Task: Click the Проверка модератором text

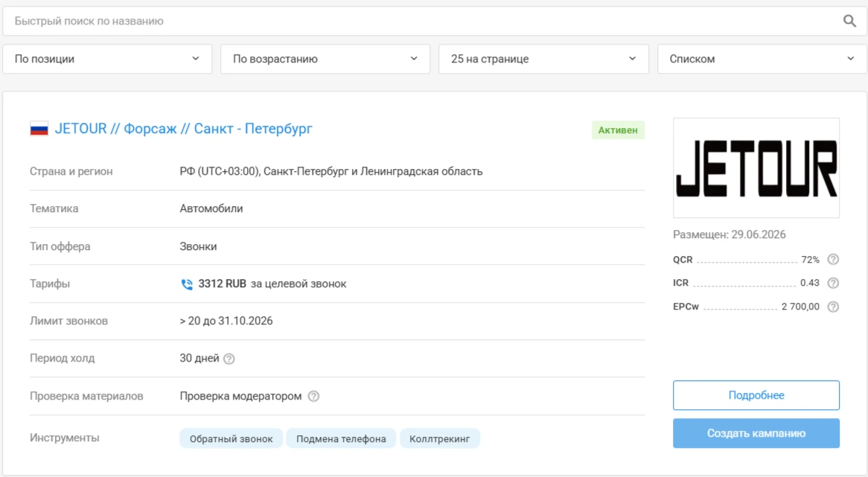Action: click(240, 396)
